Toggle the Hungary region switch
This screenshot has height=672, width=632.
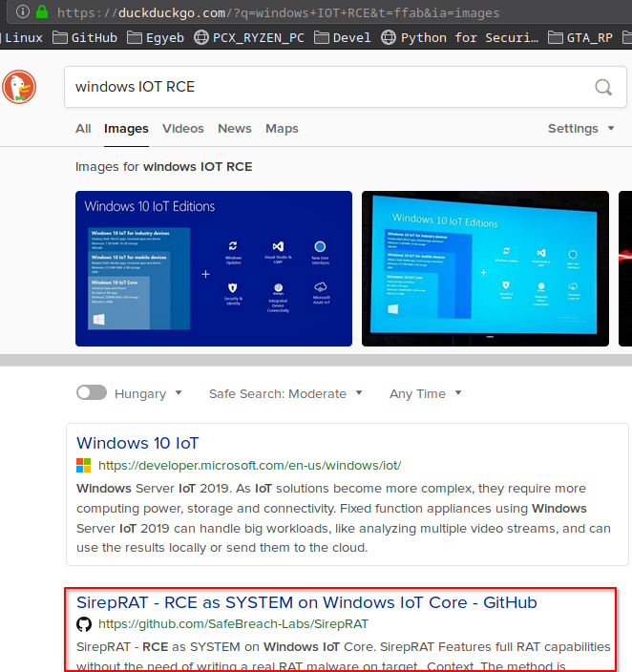[x=91, y=393]
